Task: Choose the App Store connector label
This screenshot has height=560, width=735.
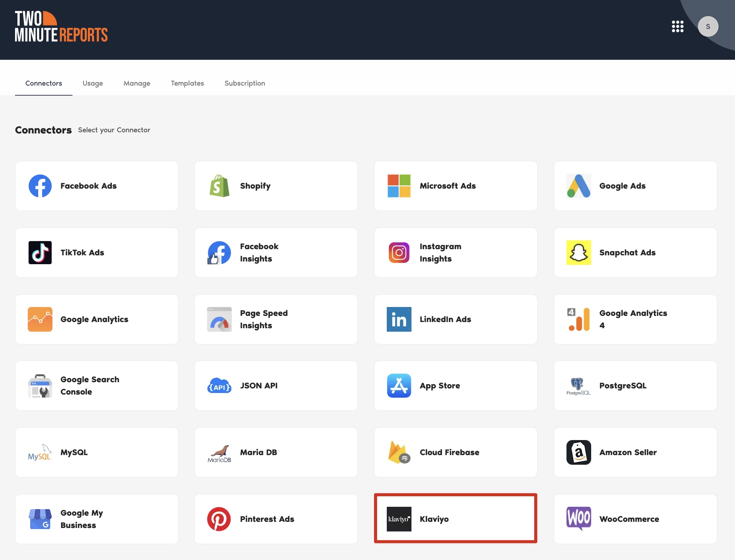Action: click(440, 386)
